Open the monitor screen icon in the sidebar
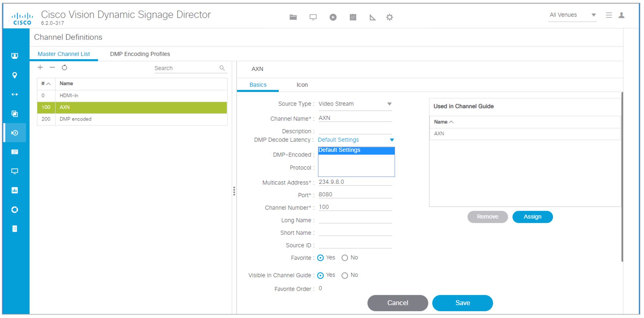This screenshot has width=644, height=318. point(15,171)
